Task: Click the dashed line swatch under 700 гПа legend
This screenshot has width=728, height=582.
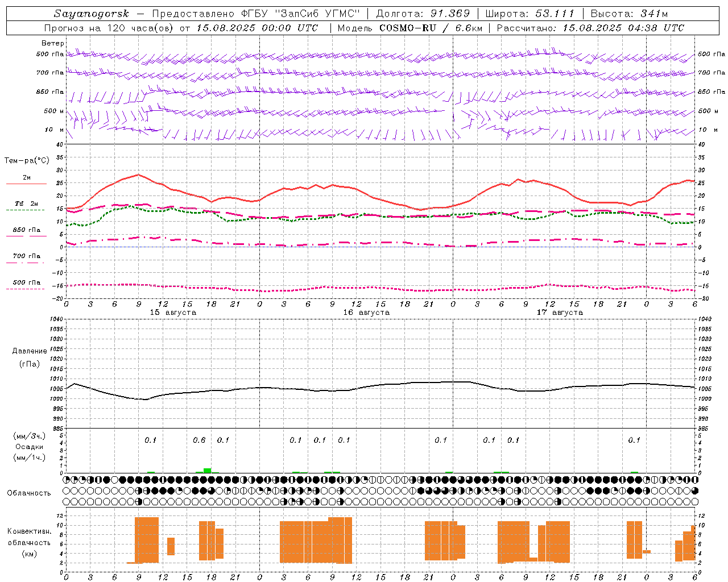Action: [25, 263]
